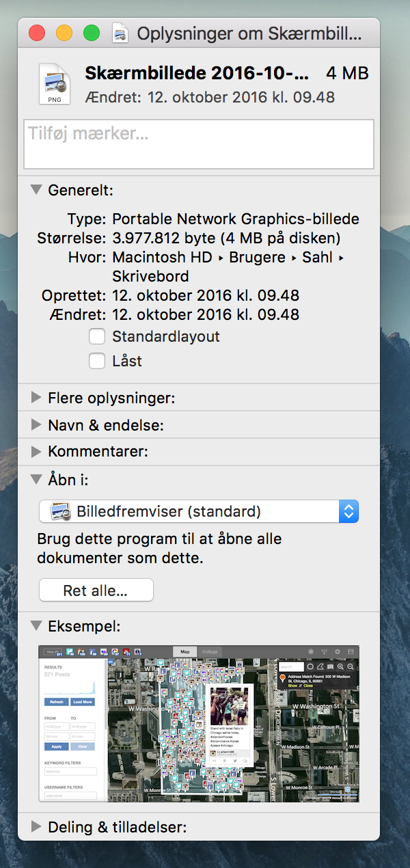Click the green zoom window button
This screenshot has width=410, height=868.
[91, 33]
